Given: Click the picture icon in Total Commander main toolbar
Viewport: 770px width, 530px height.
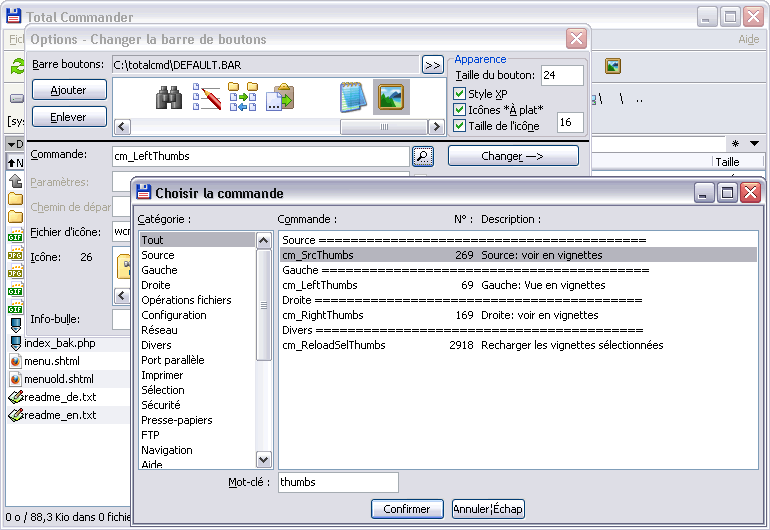Looking at the screenshot, I should [x=612, y=66].
